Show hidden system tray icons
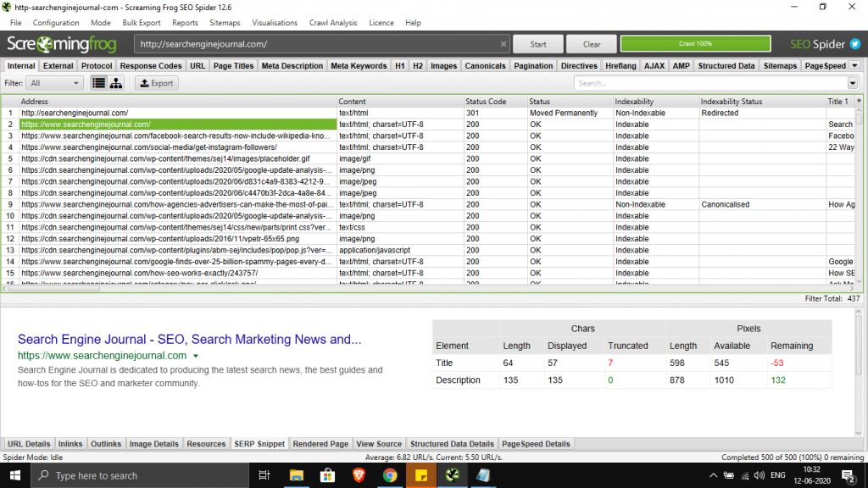 tap(713, 475)
